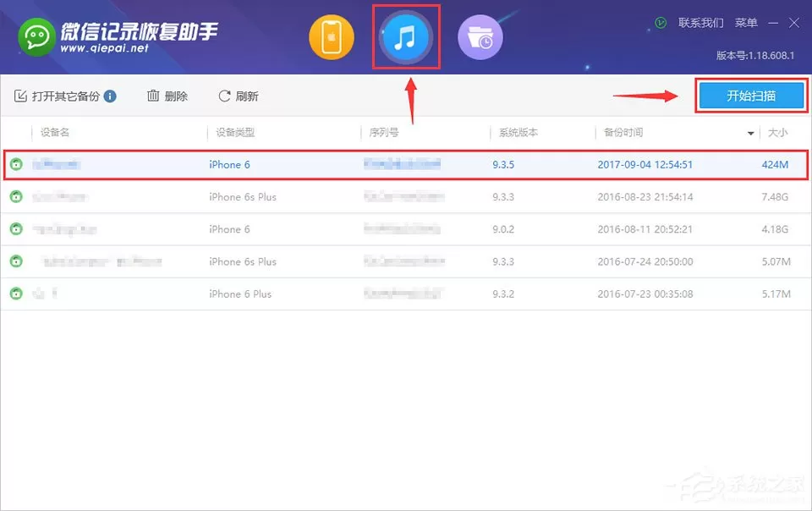Click lock icon of 2017-09-04 iPhone 6 backup

(17, 164)
